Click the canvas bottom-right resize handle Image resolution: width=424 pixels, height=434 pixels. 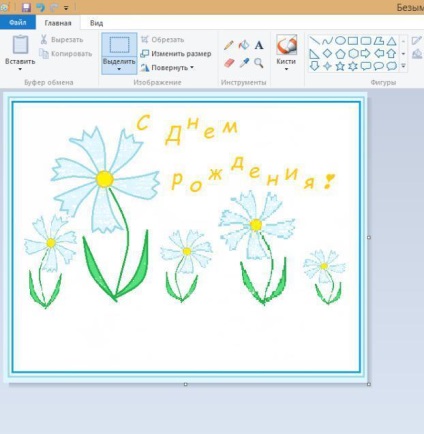point(369,384)
